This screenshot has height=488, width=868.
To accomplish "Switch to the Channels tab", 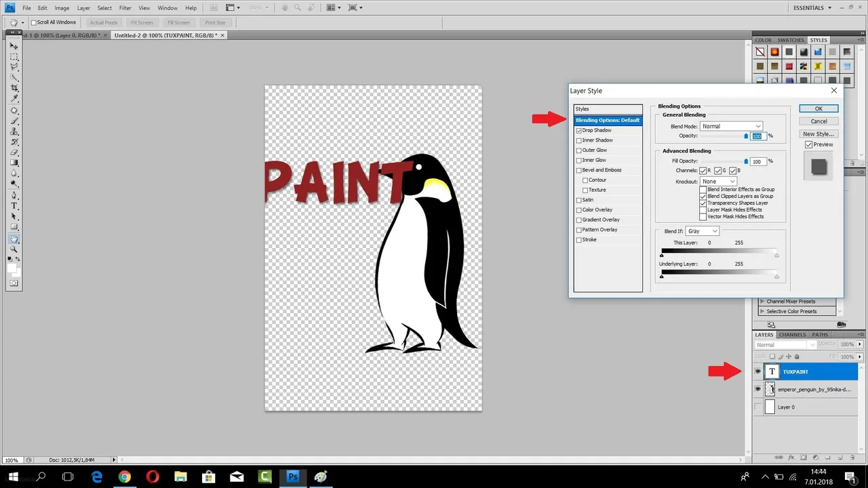I will click(792, 334).
